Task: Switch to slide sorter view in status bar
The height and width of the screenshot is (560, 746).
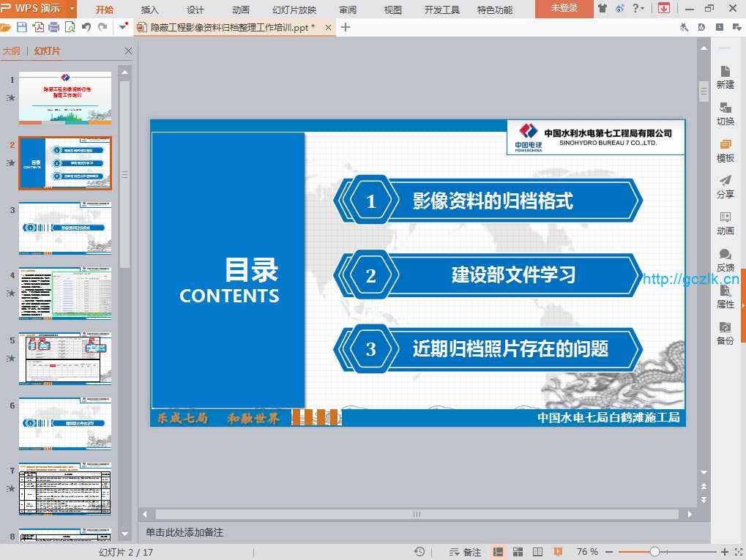Action: coord(518,552)
